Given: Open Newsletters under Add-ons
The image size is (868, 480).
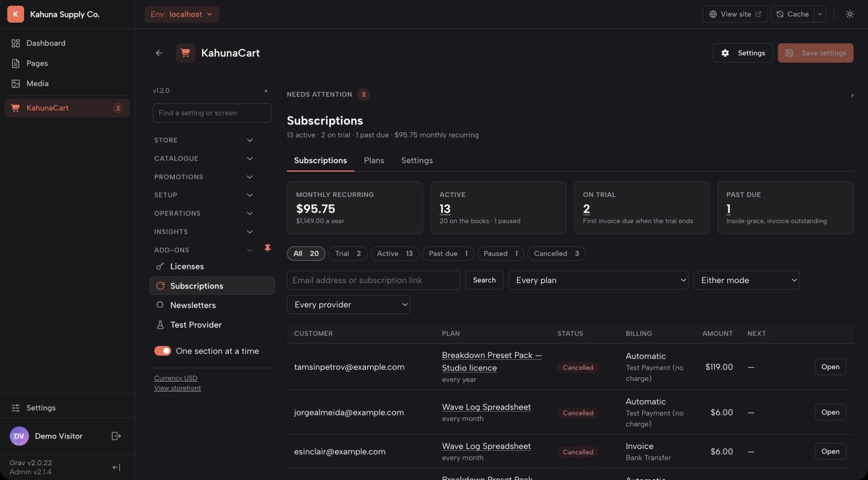Looking at the screenshot, I should click(x=212, y=305).
